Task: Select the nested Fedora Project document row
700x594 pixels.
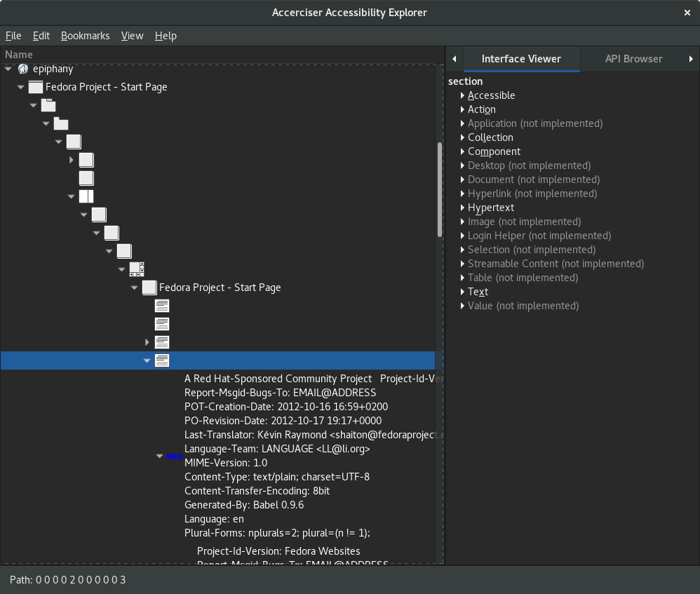Action: (220, 288)
